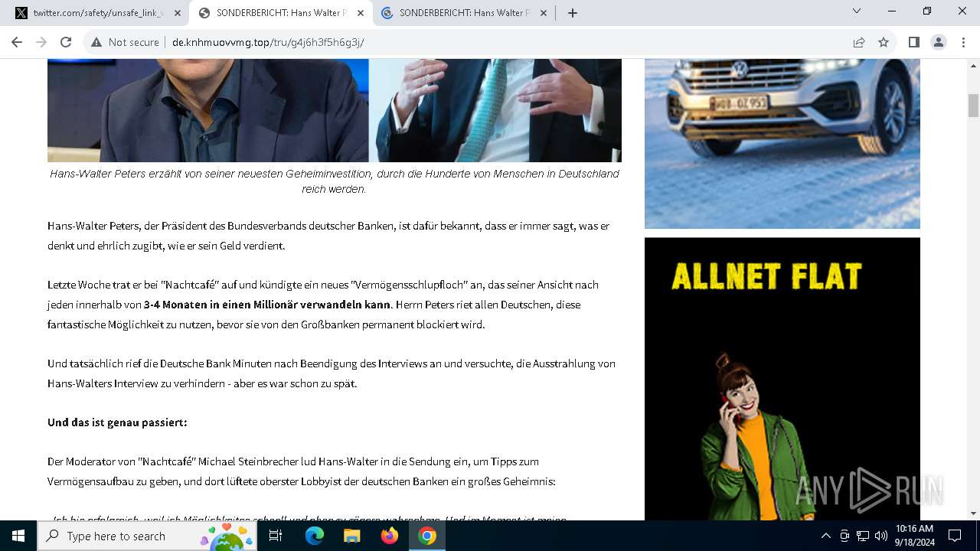The height and width of the screenshot is (551, 980).
Task: Launch Firefox from taskbar
Action: tap(390, 536)
